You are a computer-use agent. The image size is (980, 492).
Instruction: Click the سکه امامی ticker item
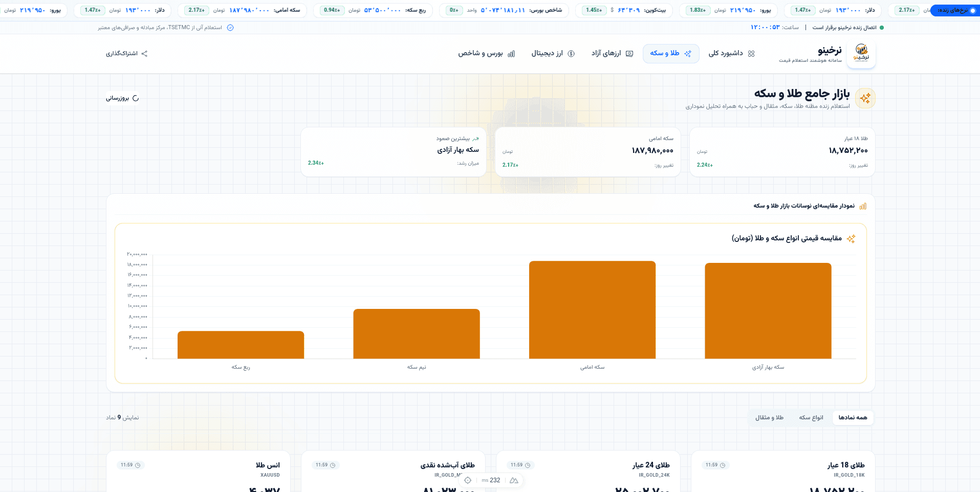[x=242, y=10]
